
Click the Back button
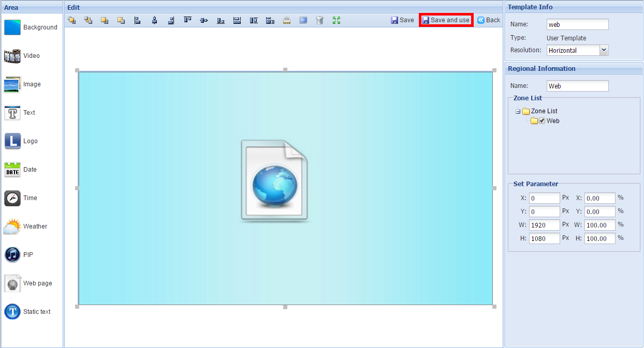(489, 20)
